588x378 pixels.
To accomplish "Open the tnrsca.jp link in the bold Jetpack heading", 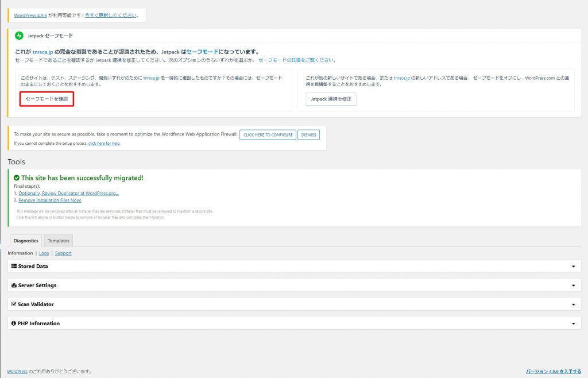I will click(42, 52).
